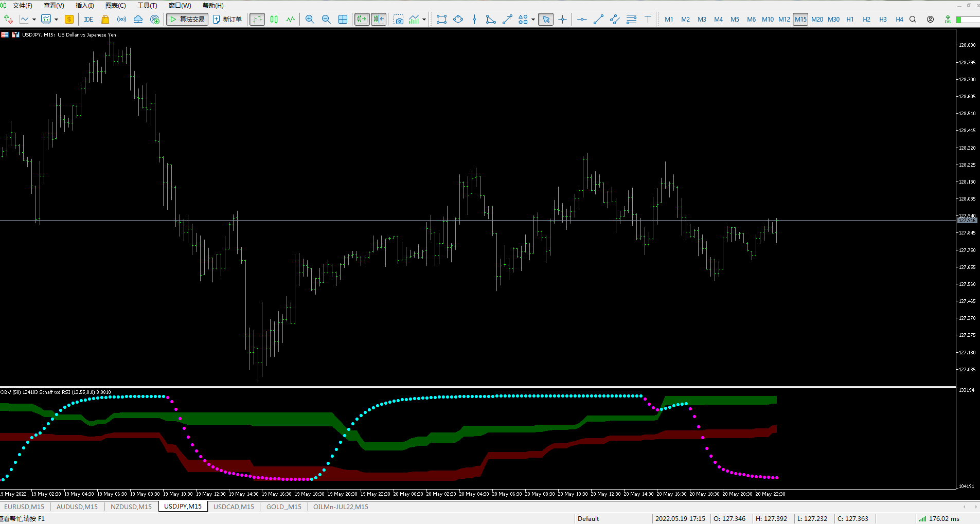This screenshot has width=980, height=524.
Task: Take a chart screenshot with camera icon
Action: [x=399, y=20]
